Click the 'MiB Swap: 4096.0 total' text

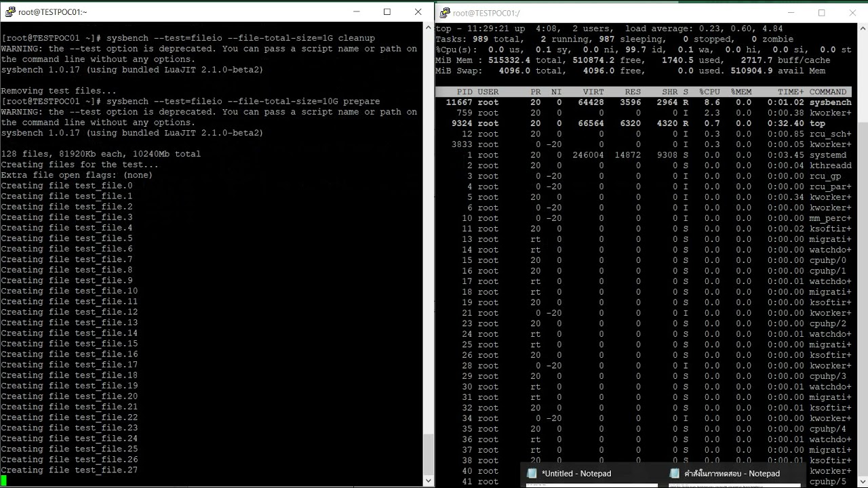point(500,70)
